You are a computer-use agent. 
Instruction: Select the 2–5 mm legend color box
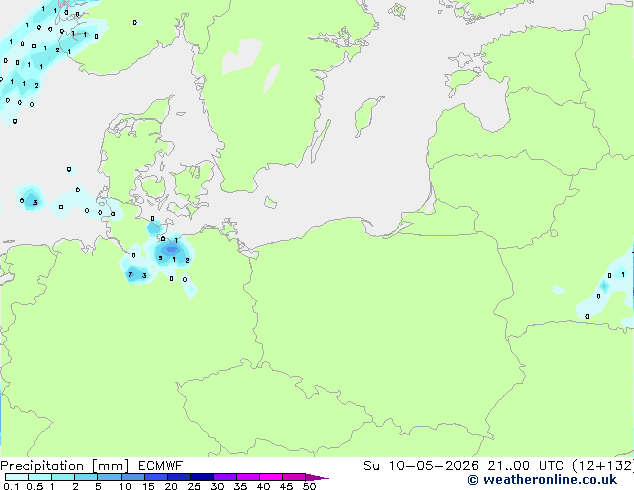[86, 477]
